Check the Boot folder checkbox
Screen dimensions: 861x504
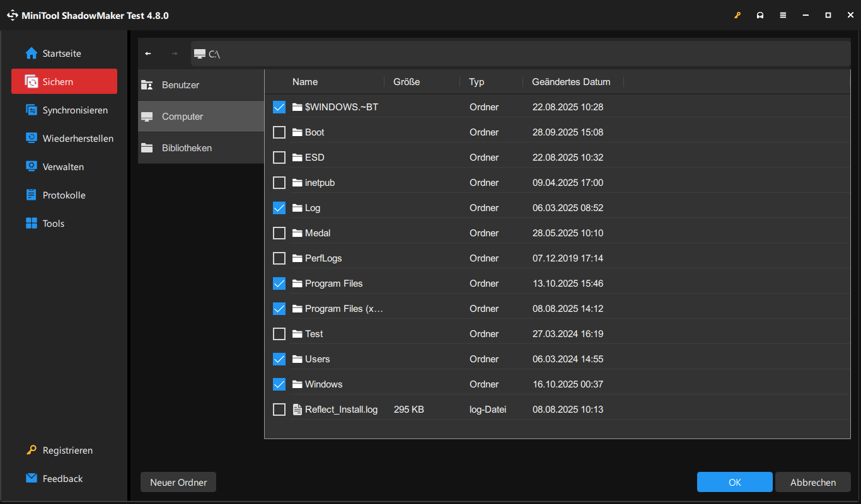[x=279, y=132]
